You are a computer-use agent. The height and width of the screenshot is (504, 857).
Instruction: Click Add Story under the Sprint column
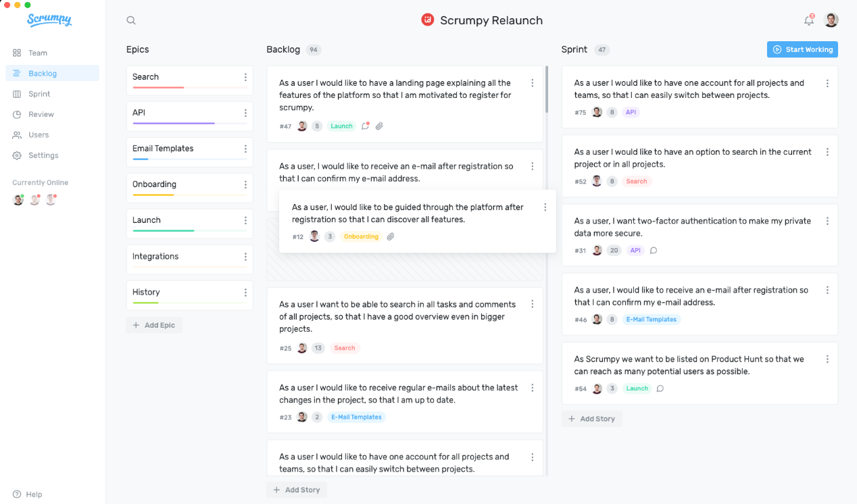click(591, 419)
